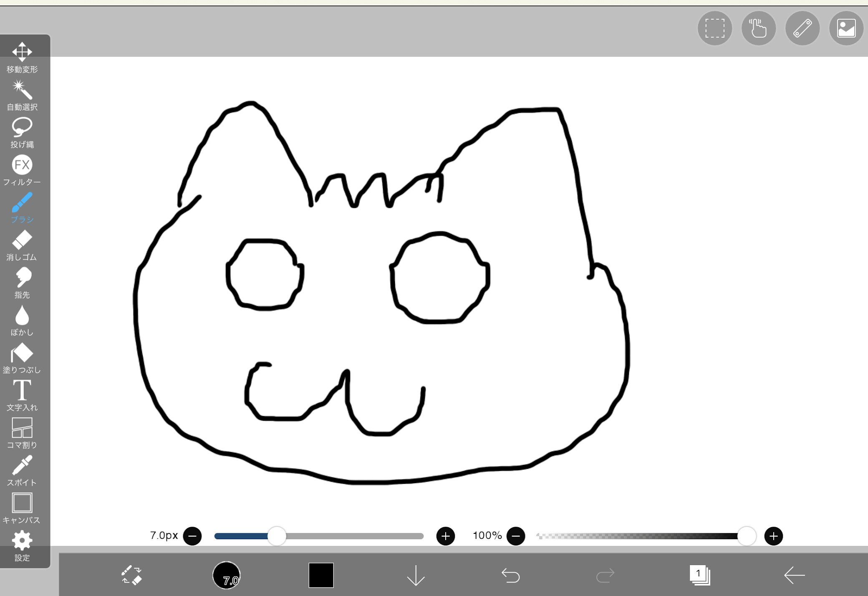Hide toolbar with the down arrow
This screenshot has height=596, width=868.
point(416,575)
